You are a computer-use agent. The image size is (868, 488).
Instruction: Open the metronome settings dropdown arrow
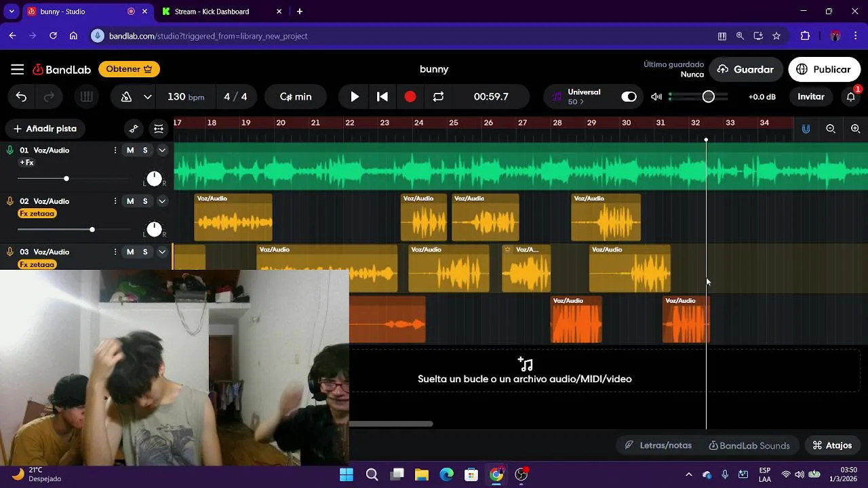147,97
